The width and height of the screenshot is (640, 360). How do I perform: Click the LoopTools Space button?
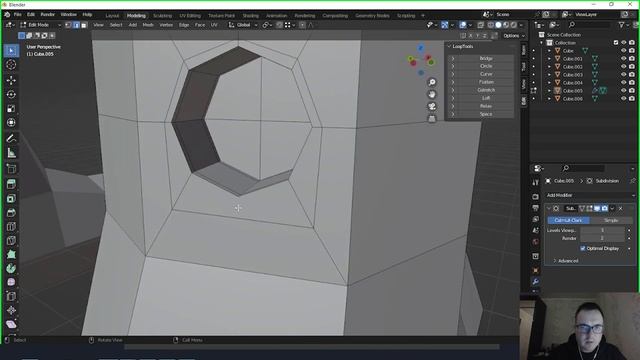pos(486,114)
